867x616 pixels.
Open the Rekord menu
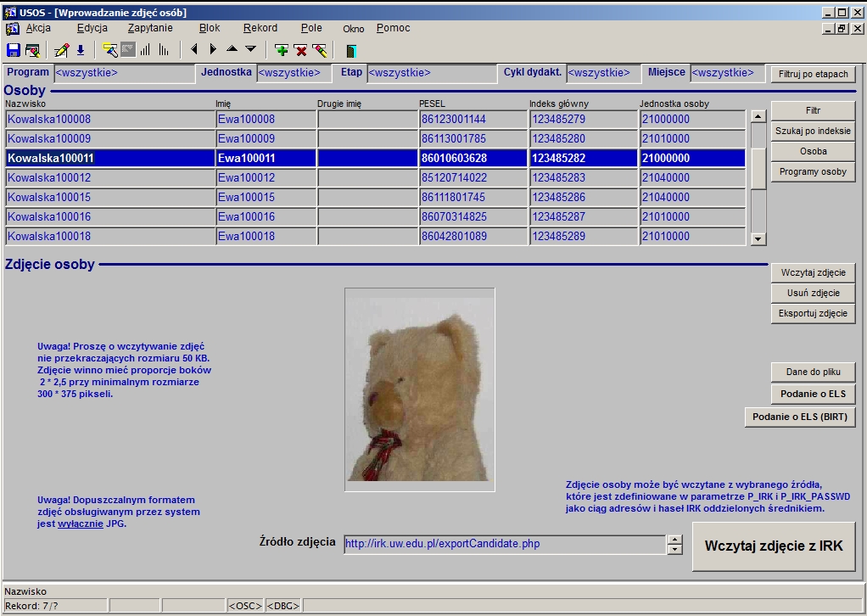click(x=260, y=28)
